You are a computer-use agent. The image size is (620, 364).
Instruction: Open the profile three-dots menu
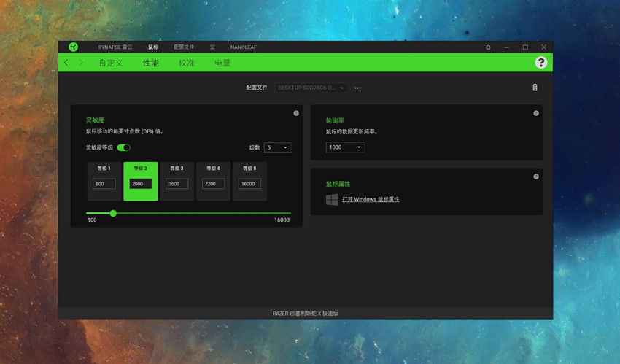pyautogui.click(x=358, y=88)
